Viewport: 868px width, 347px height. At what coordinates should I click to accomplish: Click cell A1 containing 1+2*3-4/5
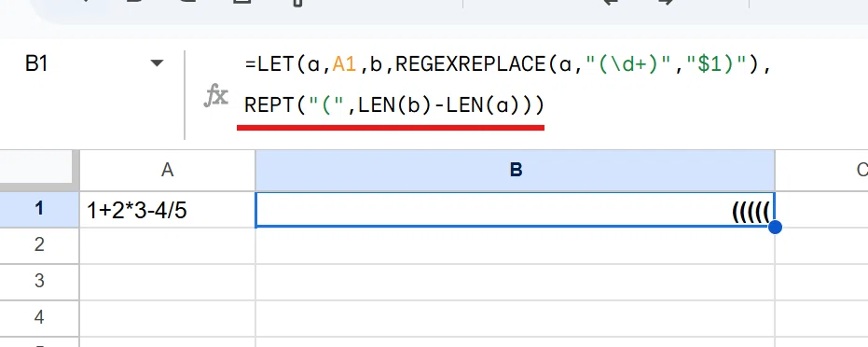(167, 209)
